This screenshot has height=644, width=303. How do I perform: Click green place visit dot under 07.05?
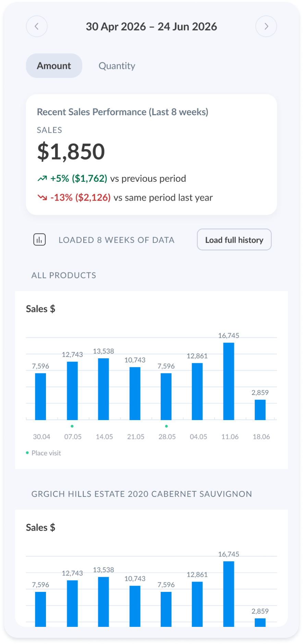[72, 426]
